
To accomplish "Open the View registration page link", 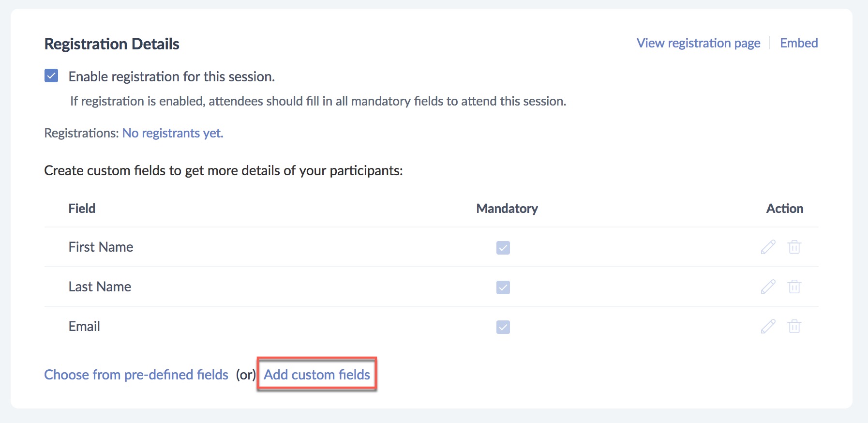I will (x=698, y=43).
